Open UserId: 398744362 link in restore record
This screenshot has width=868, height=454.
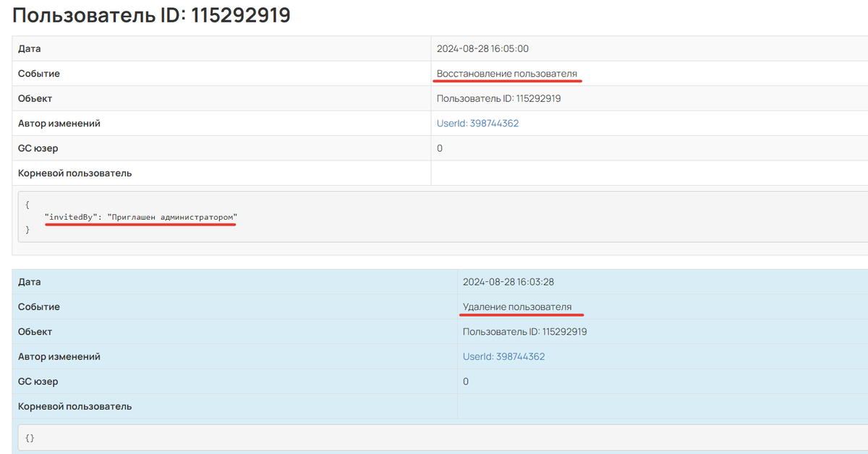tap(477, 124)
